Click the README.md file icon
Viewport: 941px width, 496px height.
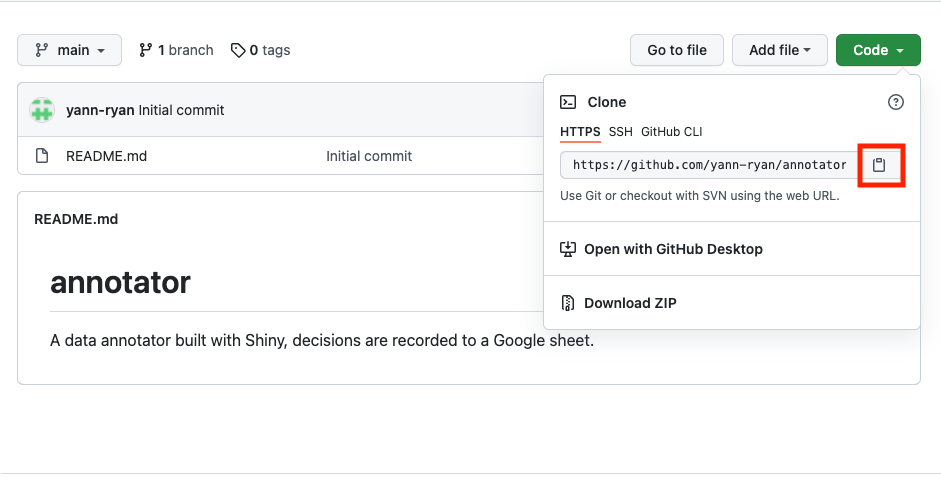click(42, 156)
